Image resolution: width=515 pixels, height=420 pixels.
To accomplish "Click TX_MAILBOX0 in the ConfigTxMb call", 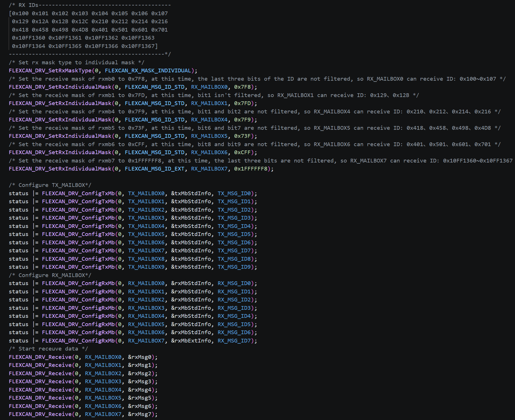I will tap(146, 193).
